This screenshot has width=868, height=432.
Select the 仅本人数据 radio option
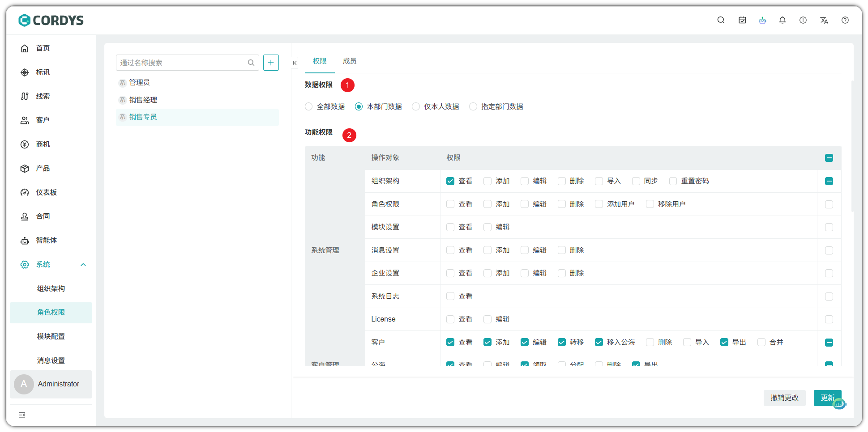point(416,106)
